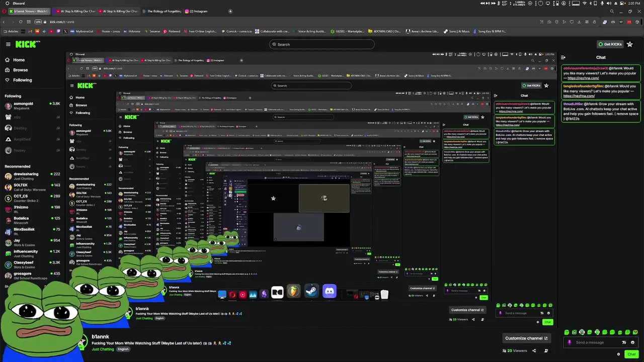Screen dimensions: 644x362
Task: Open Song Key & BPM Fi... bookmark in outer bar
Action: pyautogui.click(x=490, y=31)
